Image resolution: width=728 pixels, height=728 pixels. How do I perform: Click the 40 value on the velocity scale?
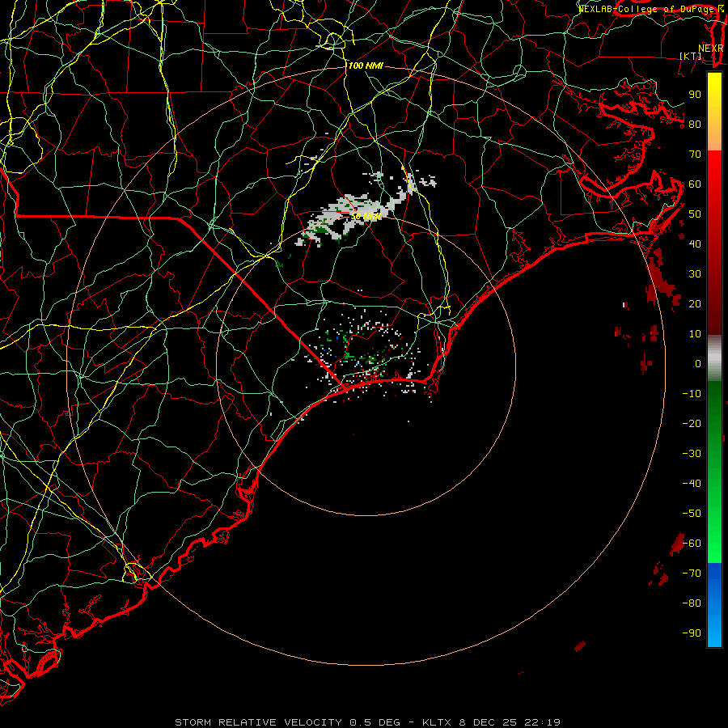pos(695,243)
